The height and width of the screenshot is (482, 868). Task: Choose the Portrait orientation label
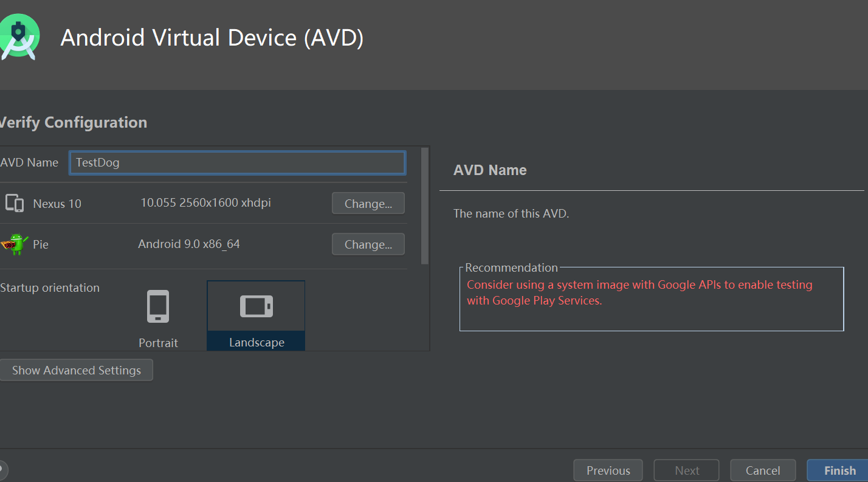[x=158, y=343]
